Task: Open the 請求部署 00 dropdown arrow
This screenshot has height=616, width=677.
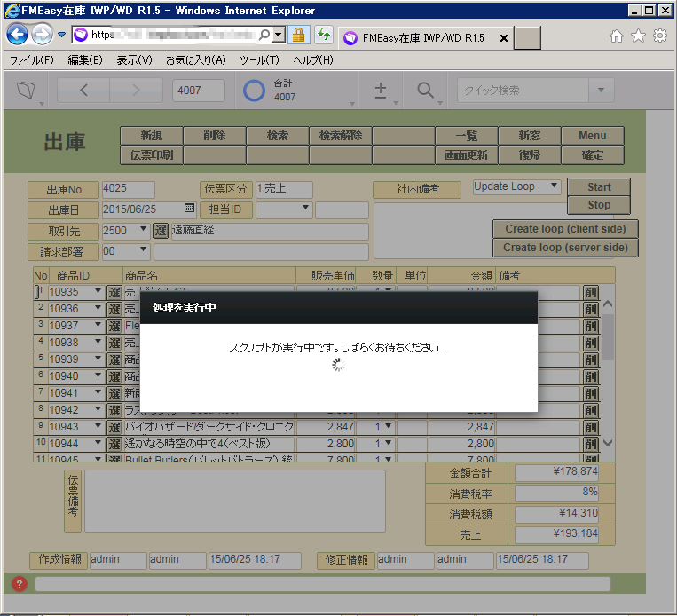Action: 143,249
